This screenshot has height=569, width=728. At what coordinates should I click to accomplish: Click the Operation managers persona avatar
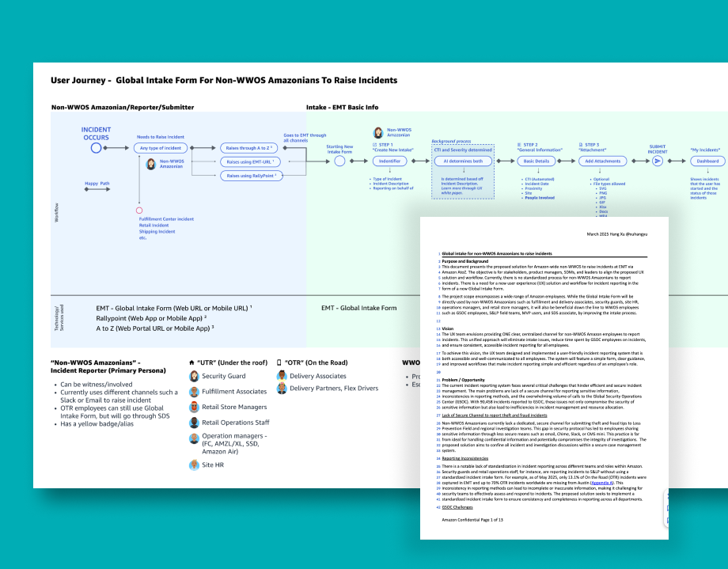coord(194,438)
